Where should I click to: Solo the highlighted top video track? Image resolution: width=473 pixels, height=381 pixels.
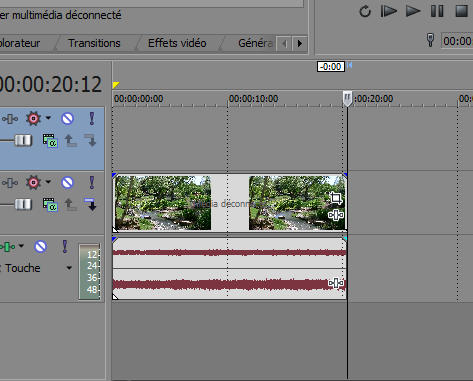[92, 118]
